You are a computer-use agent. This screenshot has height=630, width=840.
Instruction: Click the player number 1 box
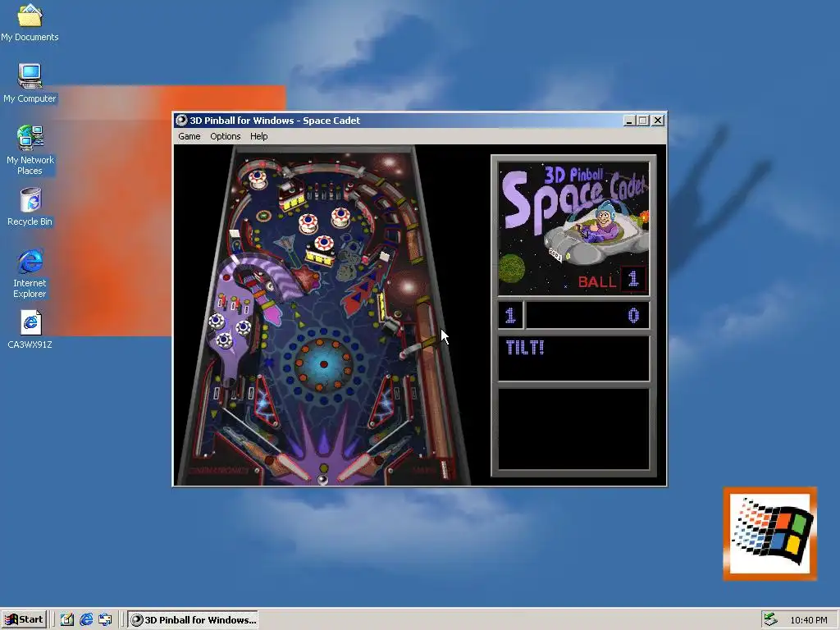(x=510, y=315)
